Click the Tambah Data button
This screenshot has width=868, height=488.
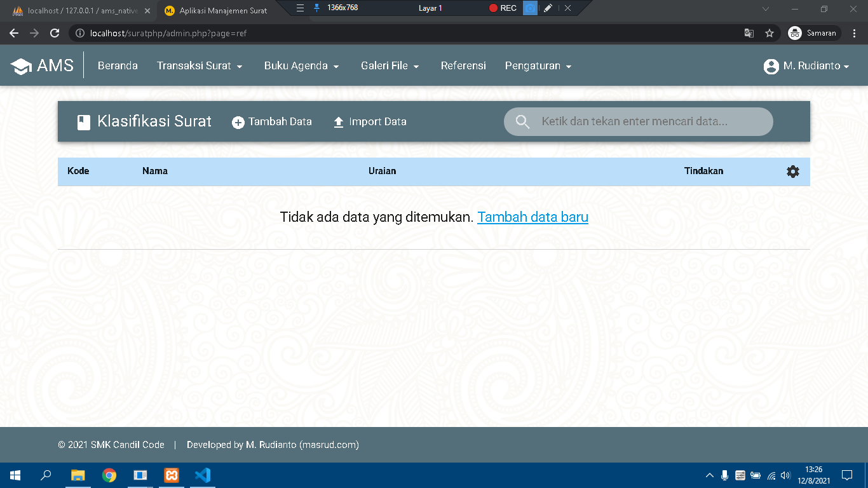272,121
